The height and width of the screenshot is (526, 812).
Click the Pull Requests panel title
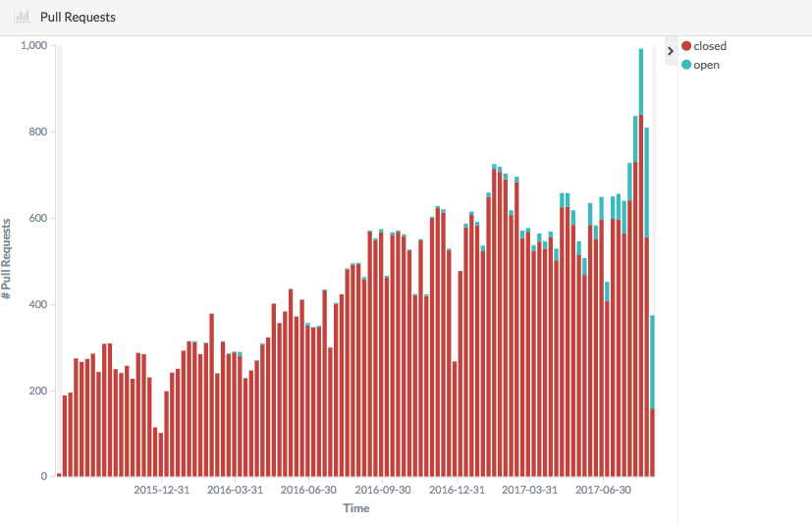coord(78,17)
